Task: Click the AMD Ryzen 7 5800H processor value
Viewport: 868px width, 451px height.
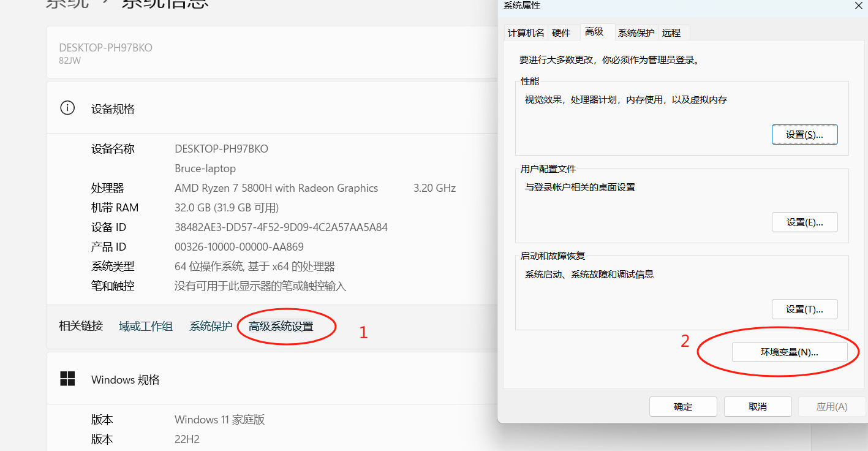Action: coord(276,188)
